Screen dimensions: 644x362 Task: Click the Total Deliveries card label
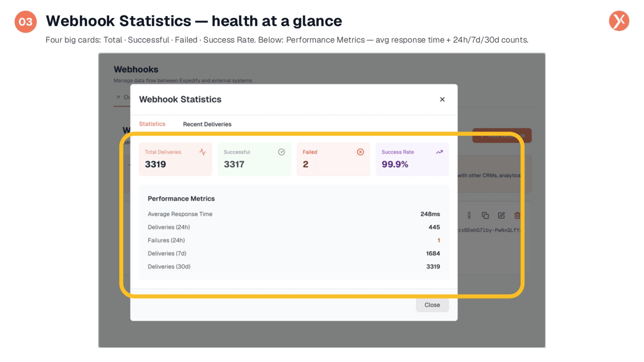[163, 152]
